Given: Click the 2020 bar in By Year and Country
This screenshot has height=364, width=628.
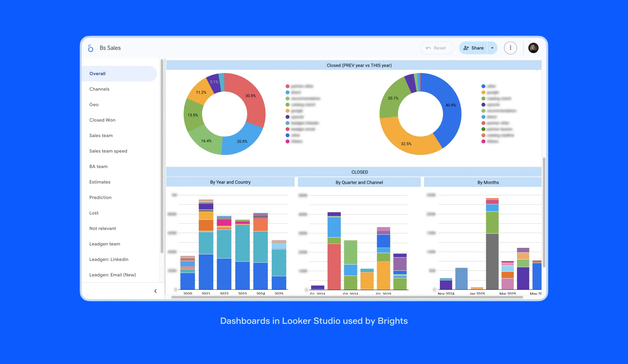Looking at the screenshot, I should pyautogui.click(x=188, y=273).
